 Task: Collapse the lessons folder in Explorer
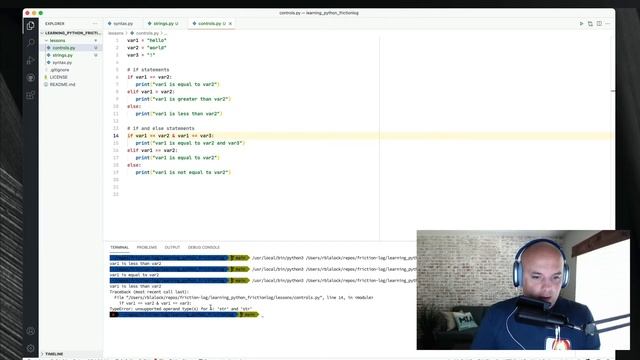71,40
